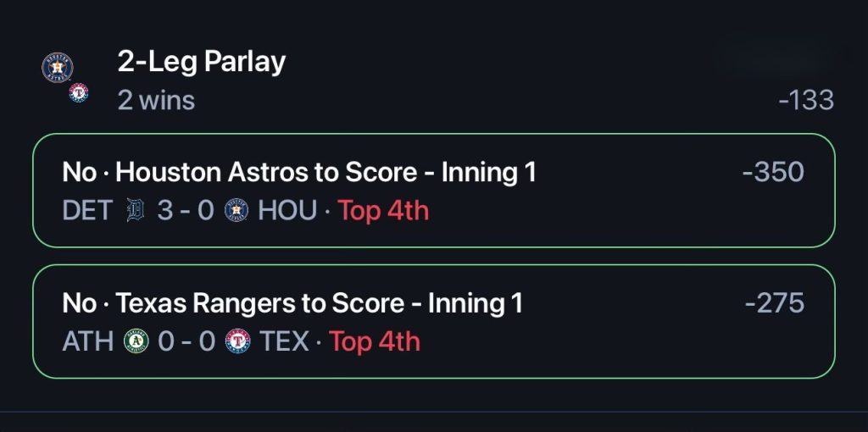Click the TEX team abbreviation
868x432 pixels.
[285, 341]
